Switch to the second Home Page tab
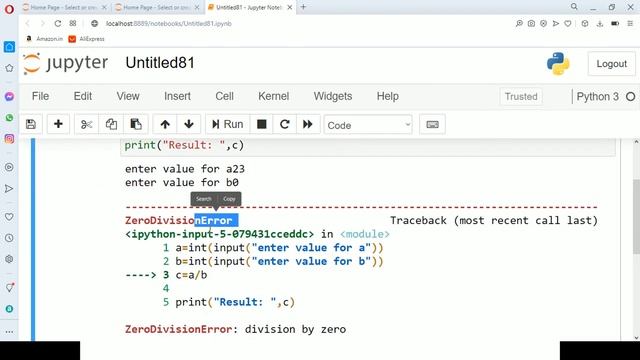The width and height of the screenshot is (640, 360). point(157,7)
